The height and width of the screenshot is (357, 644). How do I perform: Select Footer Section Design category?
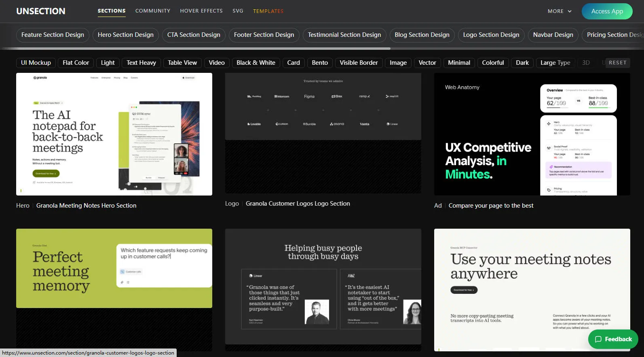pos(264,35)
